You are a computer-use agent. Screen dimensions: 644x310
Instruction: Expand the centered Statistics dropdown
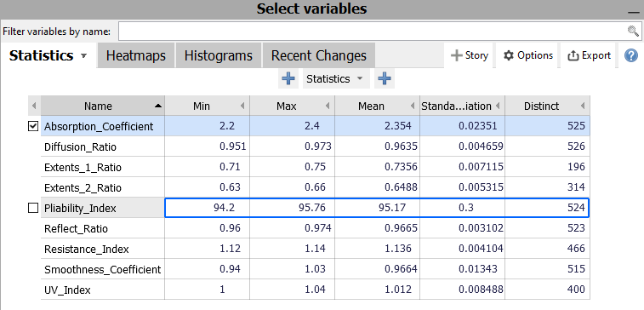click(x=336, y=78)
